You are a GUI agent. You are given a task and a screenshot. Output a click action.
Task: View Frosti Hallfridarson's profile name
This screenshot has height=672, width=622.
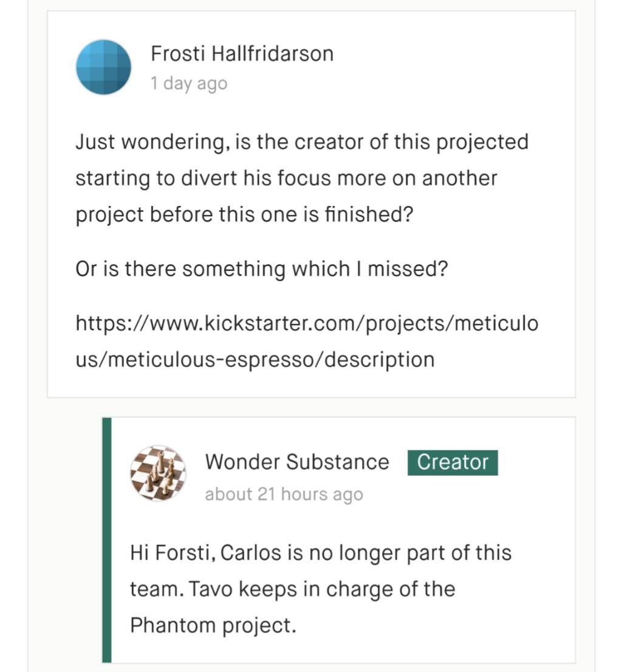(x=242, y=54)
